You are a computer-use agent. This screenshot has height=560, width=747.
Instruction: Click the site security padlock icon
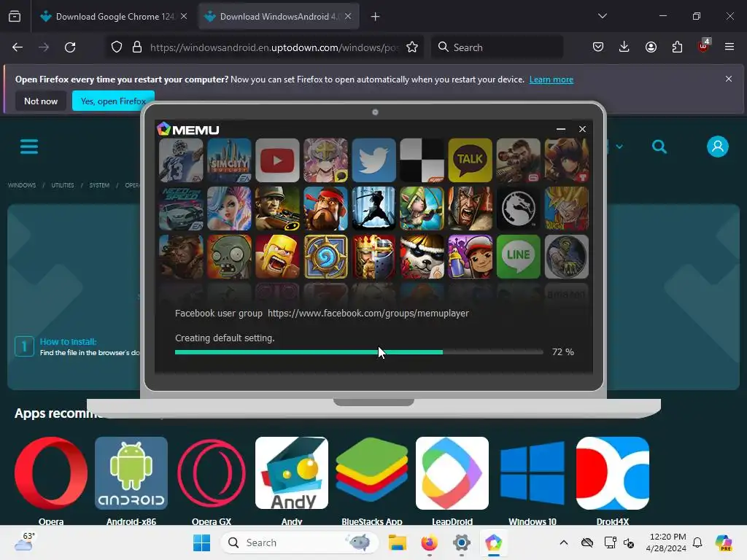[137, 47]
